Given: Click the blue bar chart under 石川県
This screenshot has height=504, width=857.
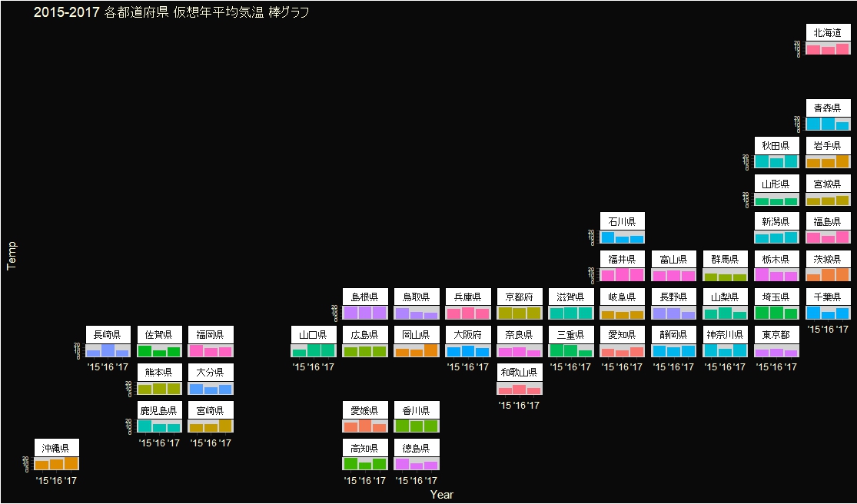Looking at the screenshot, I should [x=623, y=237].
